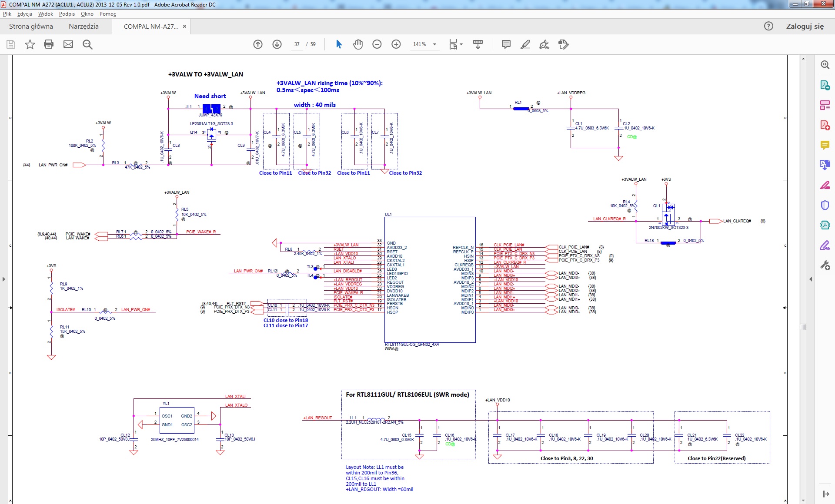The image size is (835, 504).
Task: Send the file by email with the envelope icon
Action: 68,44
